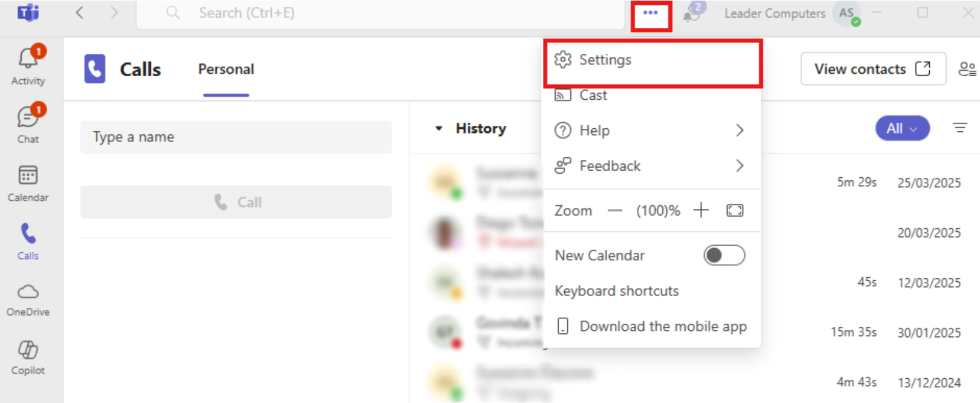Open the All filter dropdown
The image size is (980, 403).
[902, 128]
